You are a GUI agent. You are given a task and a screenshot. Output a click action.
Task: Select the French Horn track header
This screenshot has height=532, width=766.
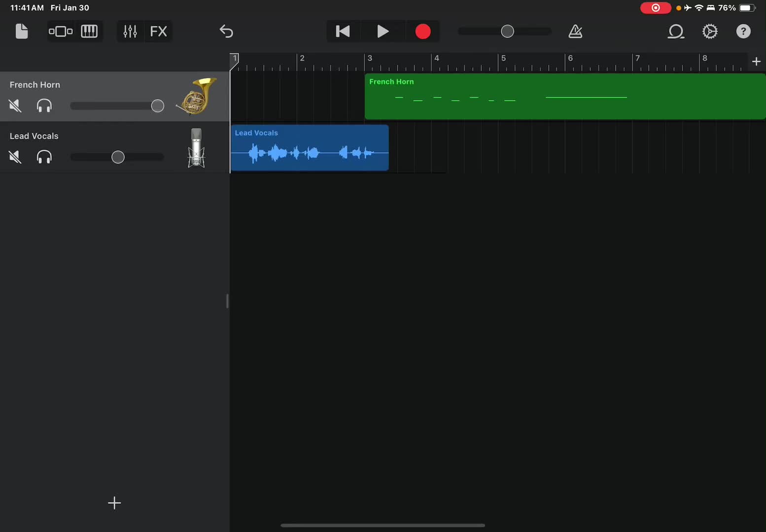[114, 97]
